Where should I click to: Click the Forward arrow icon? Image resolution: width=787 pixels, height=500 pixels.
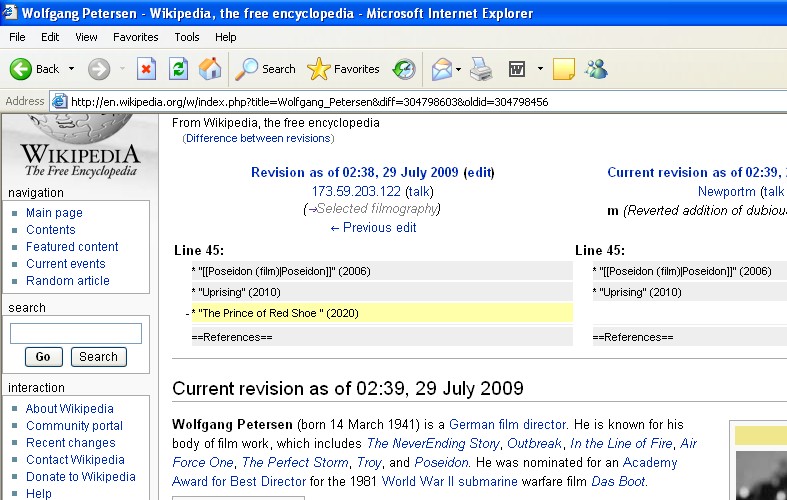click(99, 69)
